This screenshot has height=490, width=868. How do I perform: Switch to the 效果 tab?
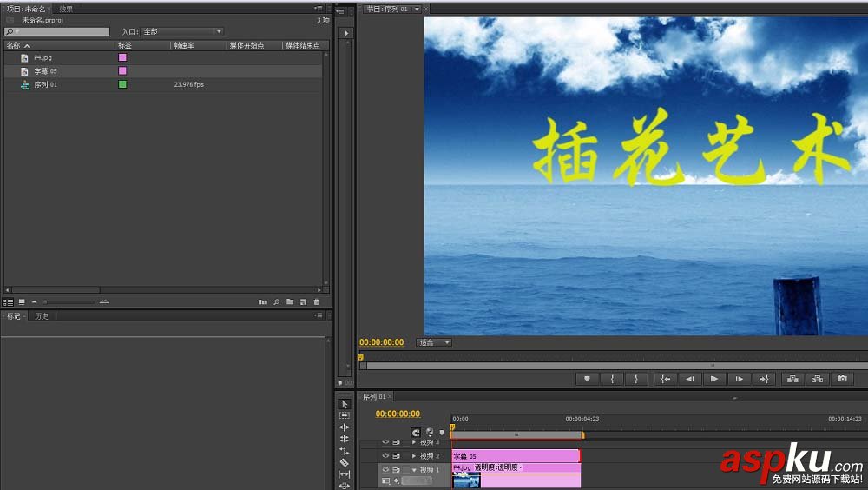coord(66,9)
